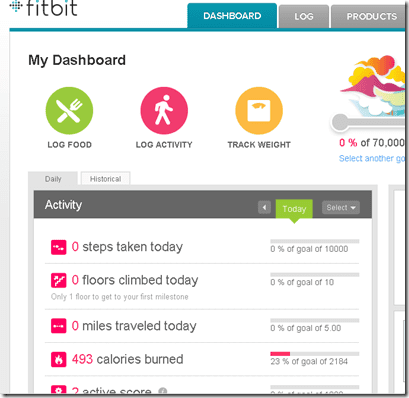The height and width of the screenshot is (398, 409).
Task: Open the Select dropdown in Activity header
Action: 341,208
